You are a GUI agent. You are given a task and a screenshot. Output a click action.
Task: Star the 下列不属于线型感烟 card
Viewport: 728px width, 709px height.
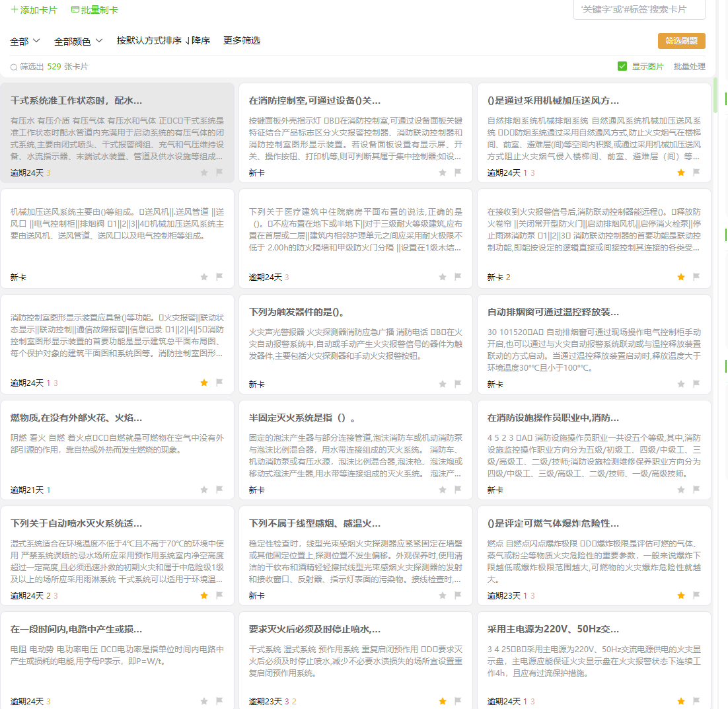click(x=443, y=595)
